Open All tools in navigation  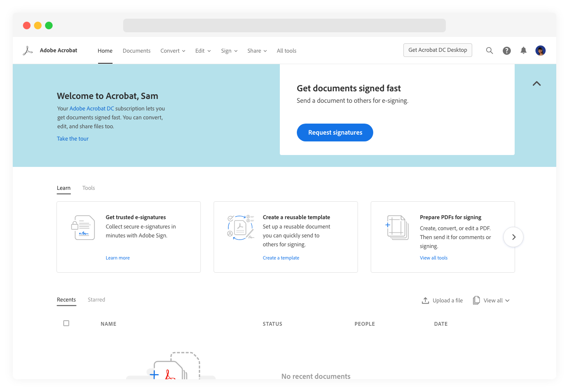[x=287, y=51]
